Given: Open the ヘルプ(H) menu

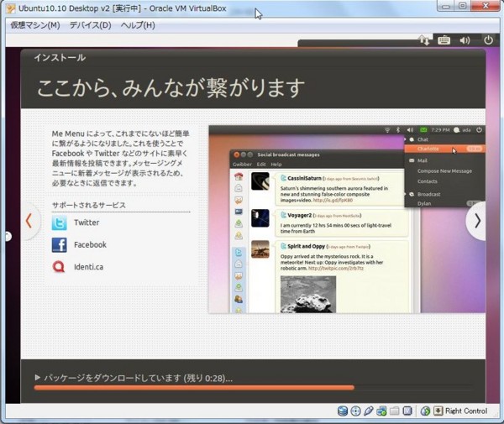Looking at the screenshot, I should (x=138, y=25).
